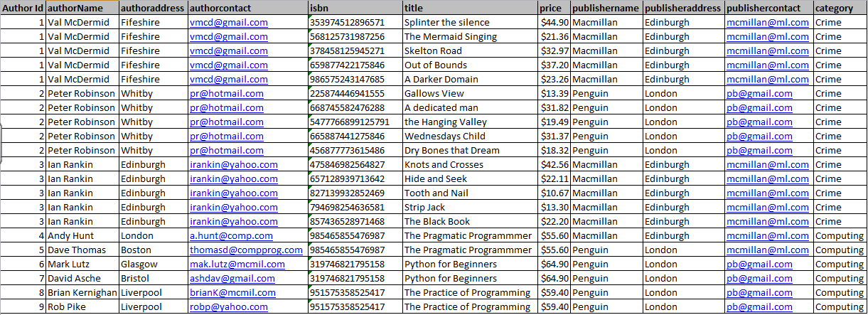Click the 'Glasgow' author address cell
Screen dimensions: 868x315
coord(153,264)
